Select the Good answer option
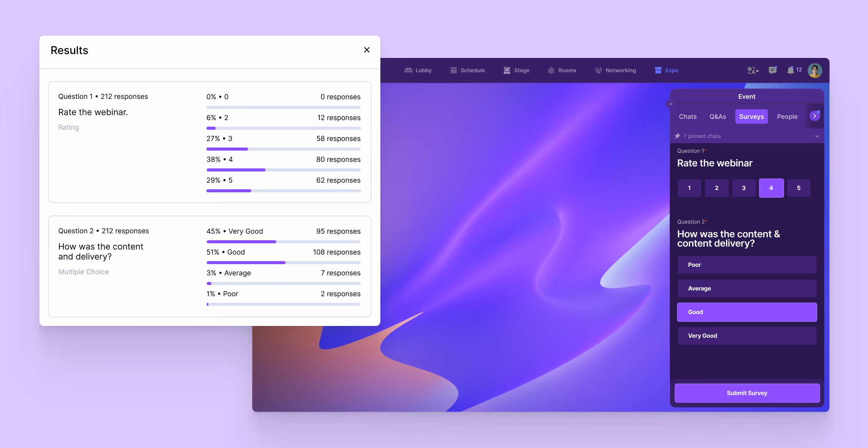 (x=747, y=312)
